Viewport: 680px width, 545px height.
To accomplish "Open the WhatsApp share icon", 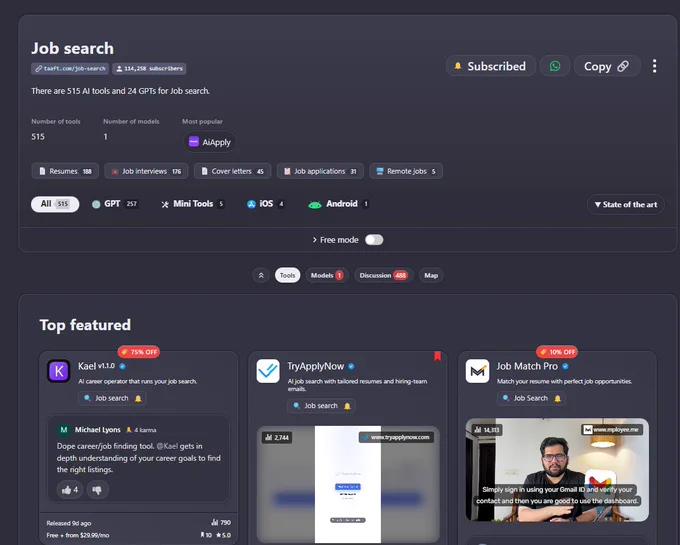I will point(555,66).
